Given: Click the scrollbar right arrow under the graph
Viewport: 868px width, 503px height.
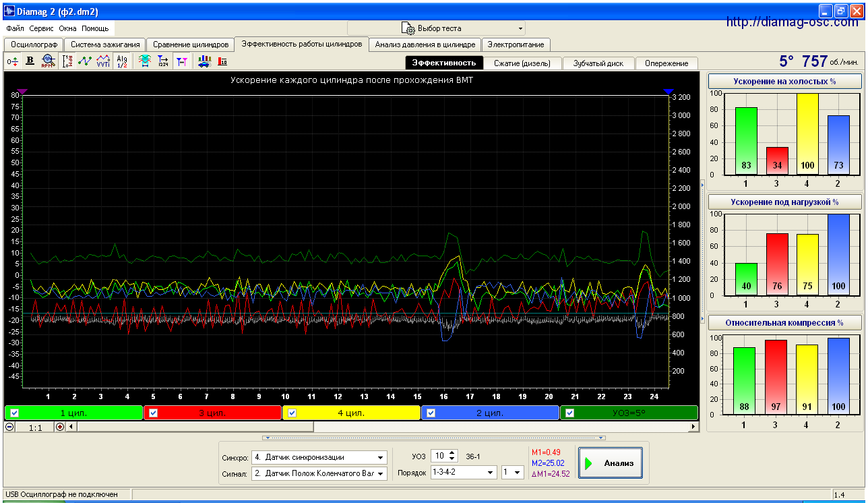Looking at the screenshot, I should click(693, 427).
